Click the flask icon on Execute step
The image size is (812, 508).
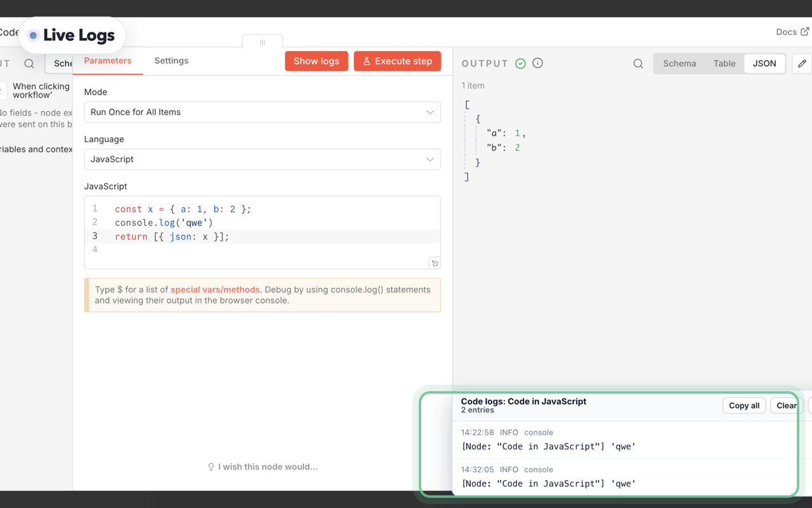(367, 61)
